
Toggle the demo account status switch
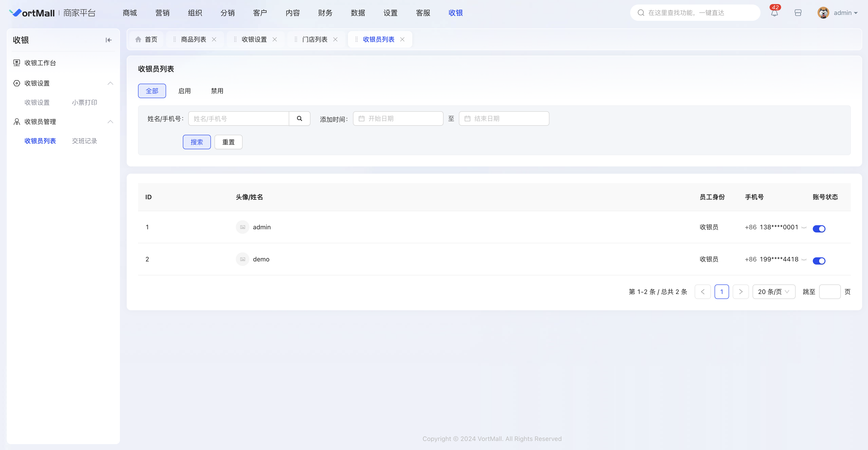click(819, 261)
